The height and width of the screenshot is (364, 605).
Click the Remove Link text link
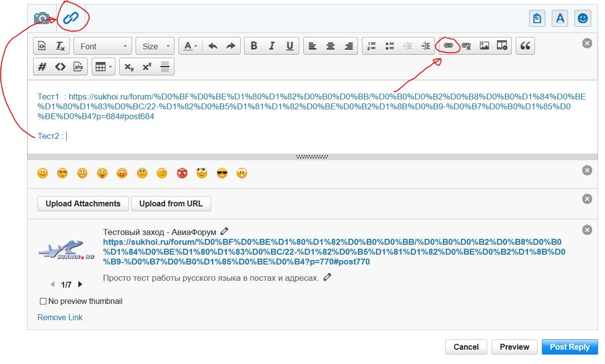[60, 317]
